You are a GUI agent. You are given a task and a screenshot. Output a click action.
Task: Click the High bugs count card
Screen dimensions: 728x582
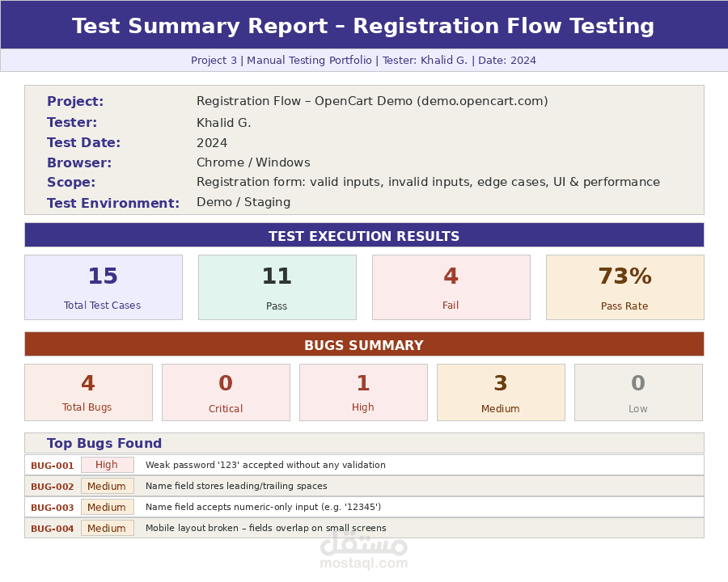tap(363, 392)
